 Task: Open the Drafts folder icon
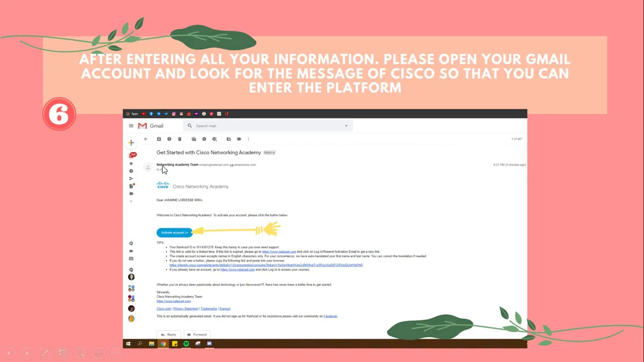(132, 186)
